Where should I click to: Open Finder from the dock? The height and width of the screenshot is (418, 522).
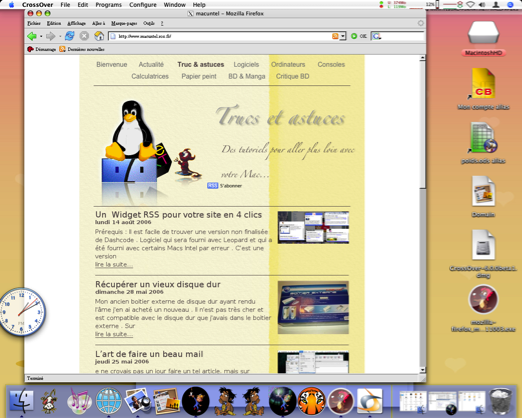tap(22, 401)
